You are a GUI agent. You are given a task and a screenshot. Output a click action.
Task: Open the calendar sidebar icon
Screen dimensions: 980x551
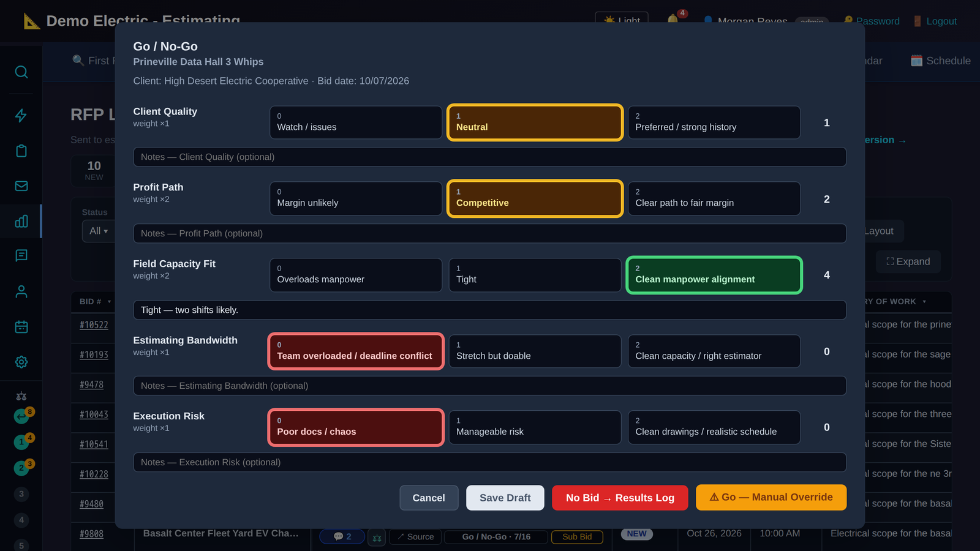[21, 327]
